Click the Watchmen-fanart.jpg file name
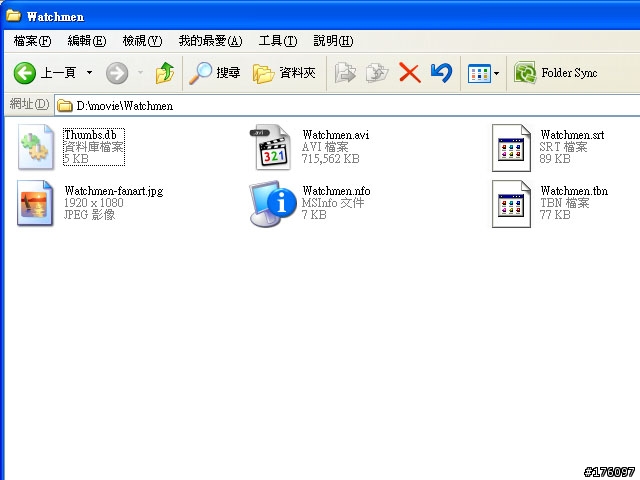640x480 pixels. (x=114, y=191)
